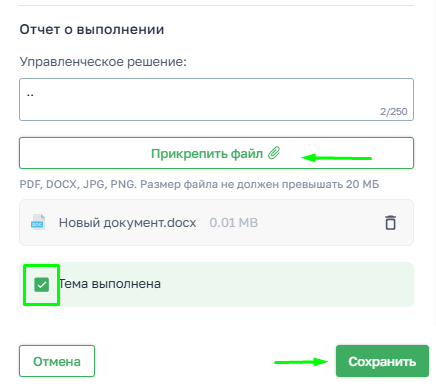
Task: Click the paperclip icon in attach button
Action: coord(274,153)
